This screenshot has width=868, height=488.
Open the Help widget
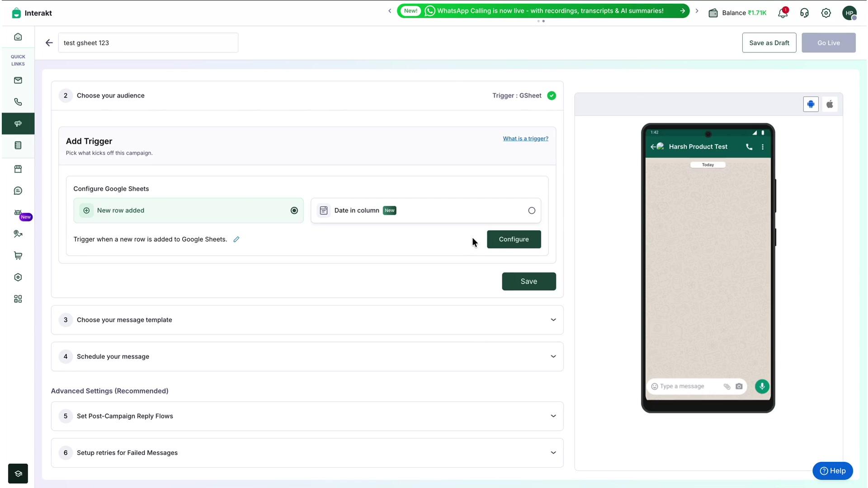click(833, 471)
